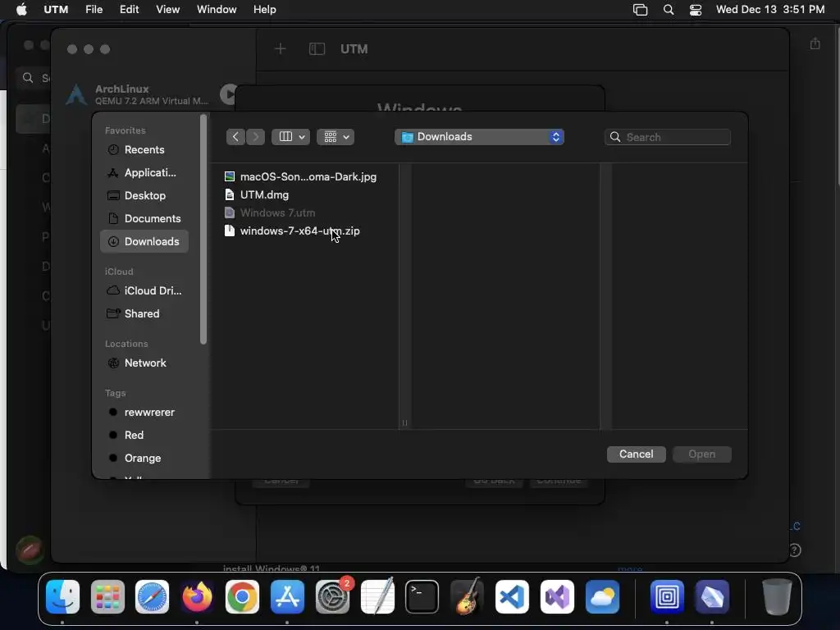This screenshot has width=840, height=630.
Task: Open Visual Studio from the Dock
Action: pyautogui.click(x=557, y=597)
